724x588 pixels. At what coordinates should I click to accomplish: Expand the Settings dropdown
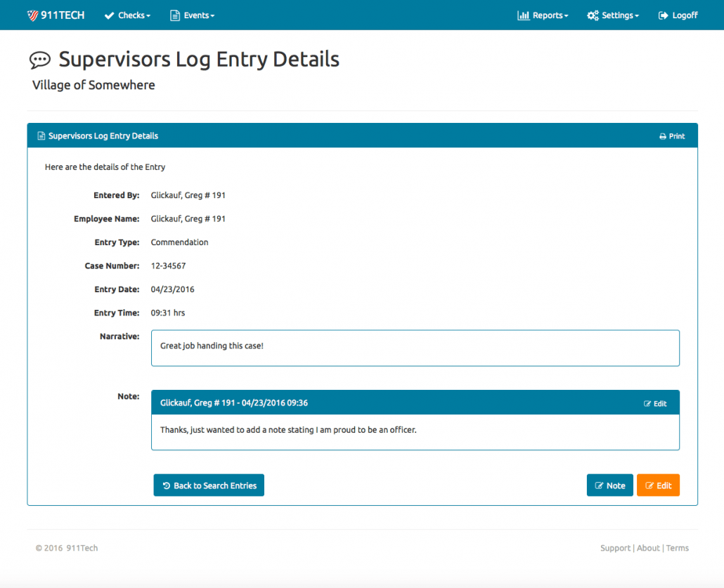coord(613,15)
